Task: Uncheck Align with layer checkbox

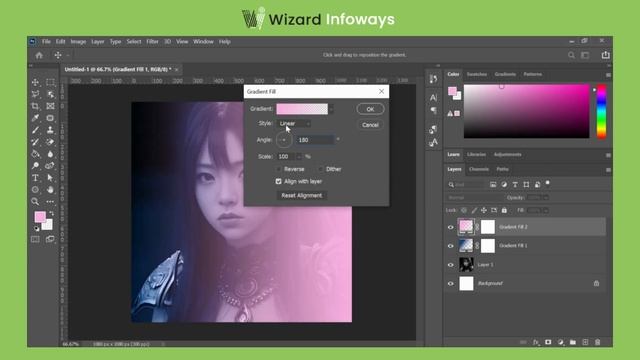Action: click(x=278, y=181)
